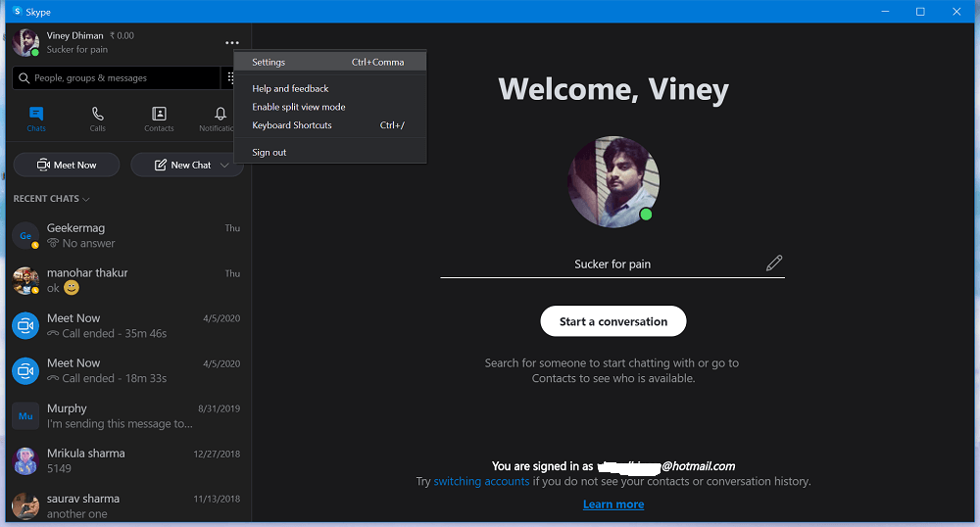Open the saurav sharma conversation
This screenshot has width=980, height=527.
coord(127,505)
